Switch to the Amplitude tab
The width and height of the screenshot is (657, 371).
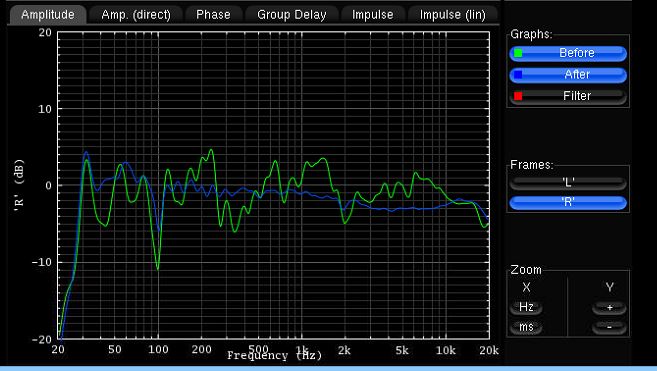(x=48, y=15)
